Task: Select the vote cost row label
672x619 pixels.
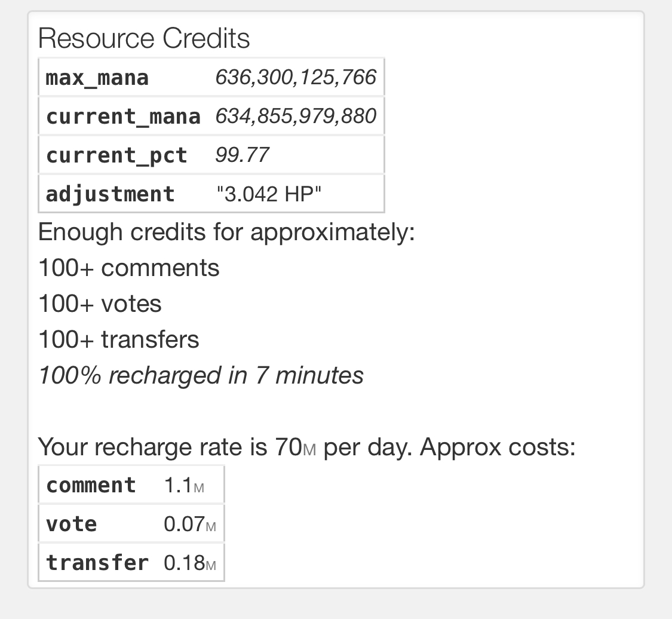Action: pos(72,524)
